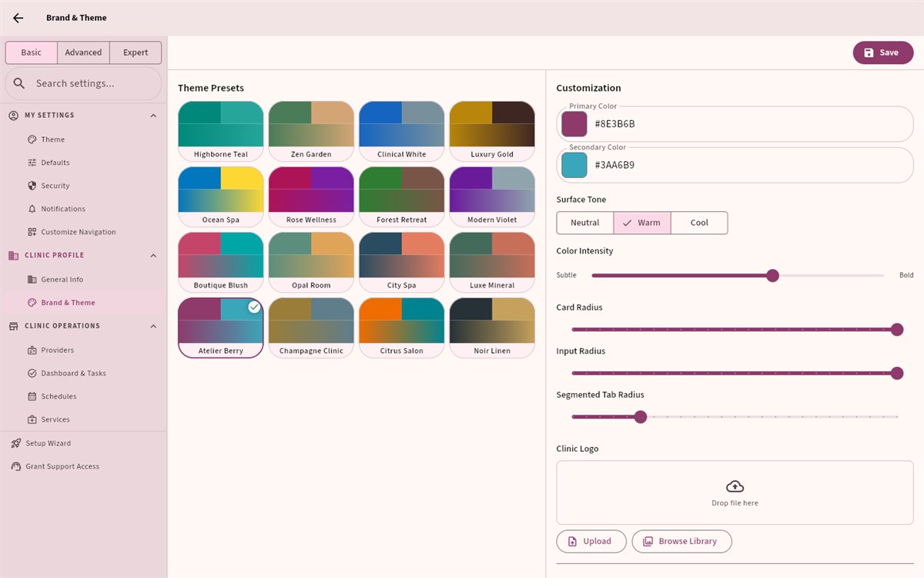The height and width of the screenshot is (578, 924).
Task: Click the Defaults sliders icon
Action: pos(32,163)
